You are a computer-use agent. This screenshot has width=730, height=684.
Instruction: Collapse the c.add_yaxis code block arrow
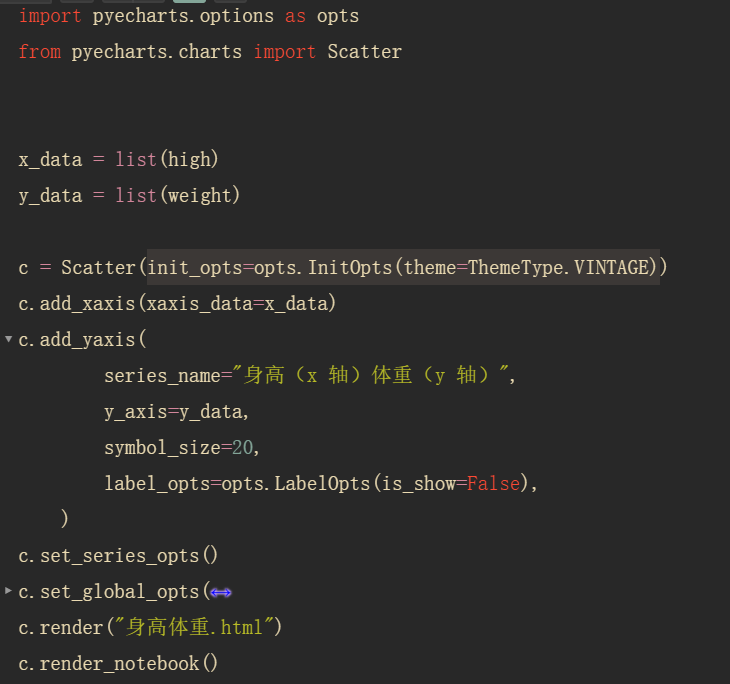click(x=9, y=340)
